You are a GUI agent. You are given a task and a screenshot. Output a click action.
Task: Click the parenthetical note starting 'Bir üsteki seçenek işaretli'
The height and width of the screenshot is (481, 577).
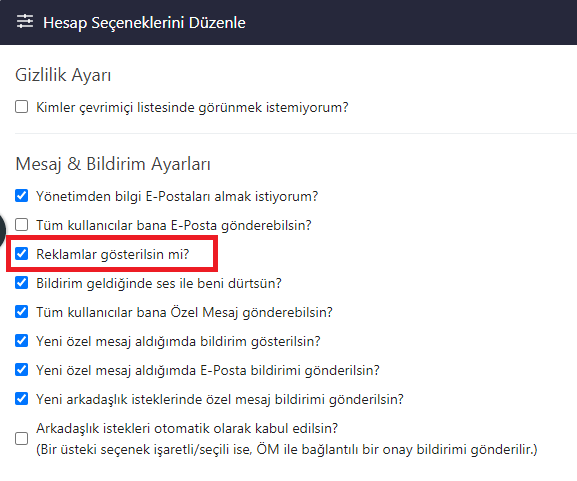coord(287,449)
